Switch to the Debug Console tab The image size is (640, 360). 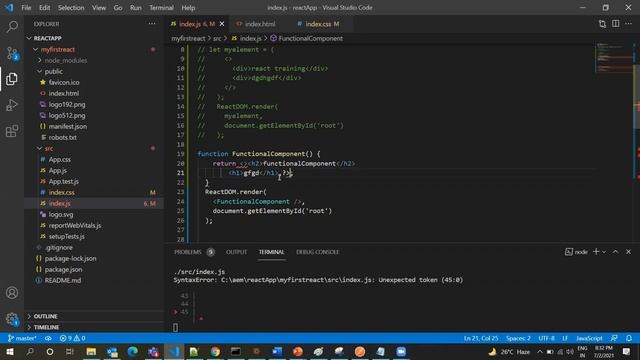[x=318, y=252]
